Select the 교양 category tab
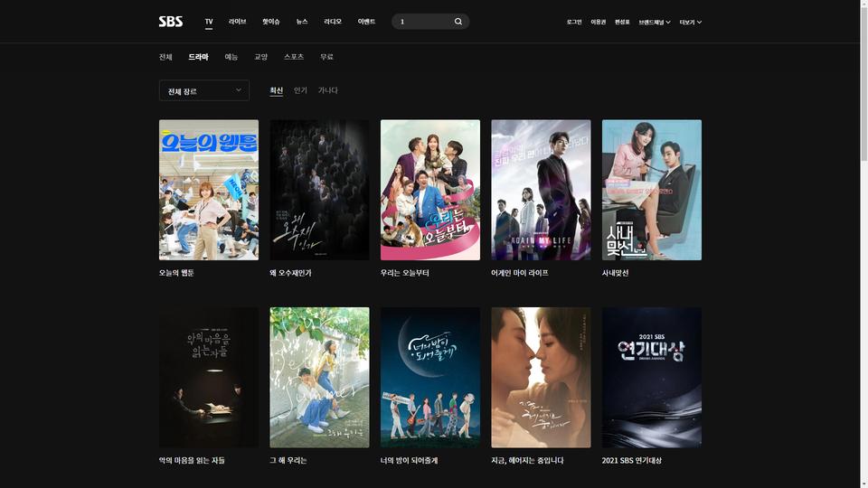 [x=260, y=57]
